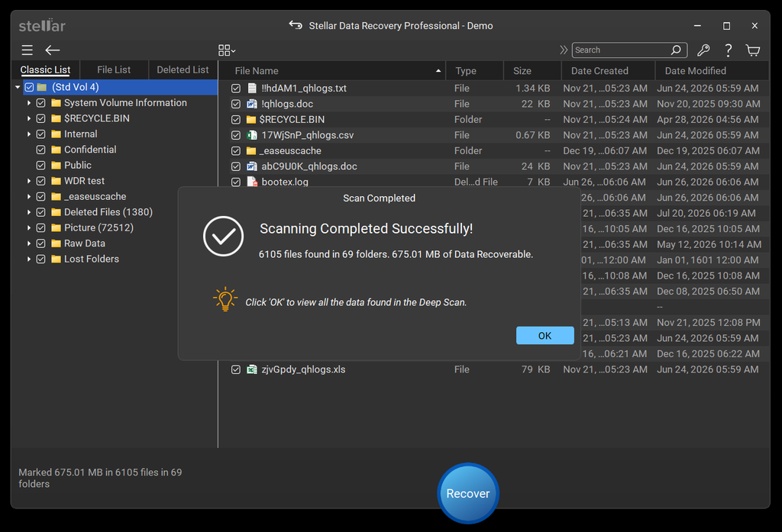782x532 pixels.
Task: Click the Stellar logo
Action: (x=42, y=25)
